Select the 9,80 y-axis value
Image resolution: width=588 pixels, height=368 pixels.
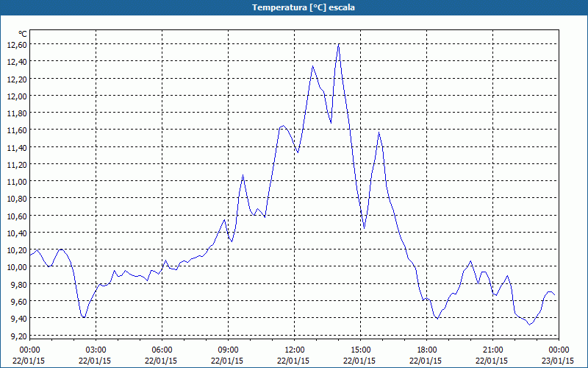pos(19,285)
